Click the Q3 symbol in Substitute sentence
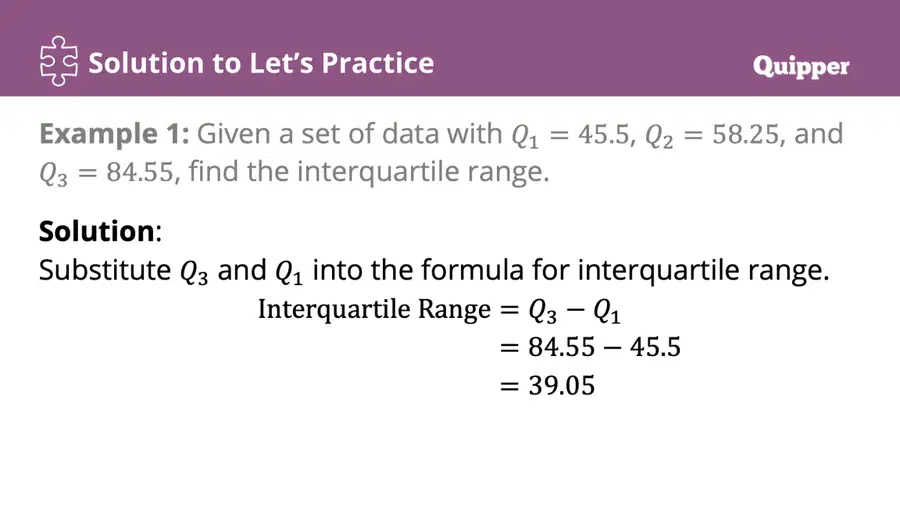The height and width of the screenshot is (506, 900). [x=194, y=272]
